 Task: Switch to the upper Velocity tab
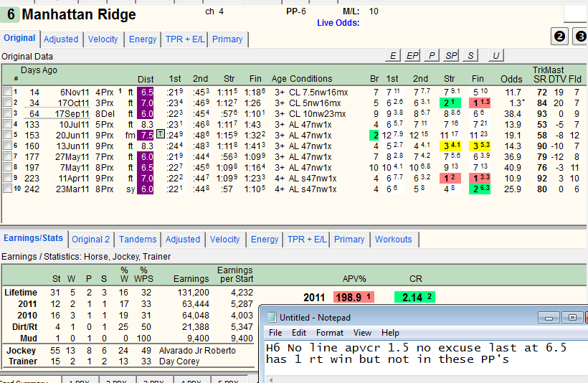pyautogui.click(x=103, y=39)
